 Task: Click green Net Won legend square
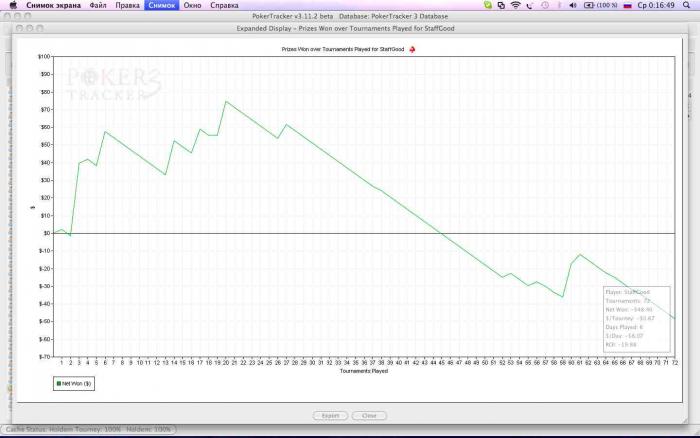pos(58,384)
